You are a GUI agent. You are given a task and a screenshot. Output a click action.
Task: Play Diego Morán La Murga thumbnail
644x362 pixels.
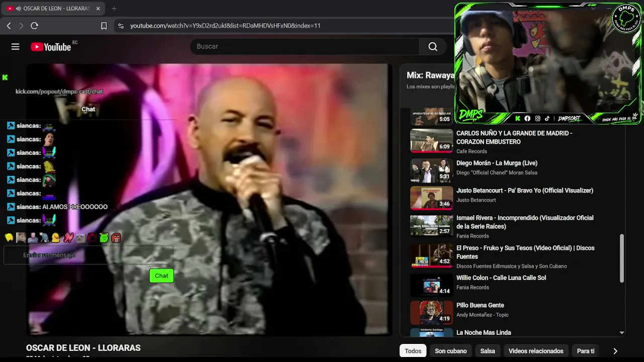[x=431, y=170]
